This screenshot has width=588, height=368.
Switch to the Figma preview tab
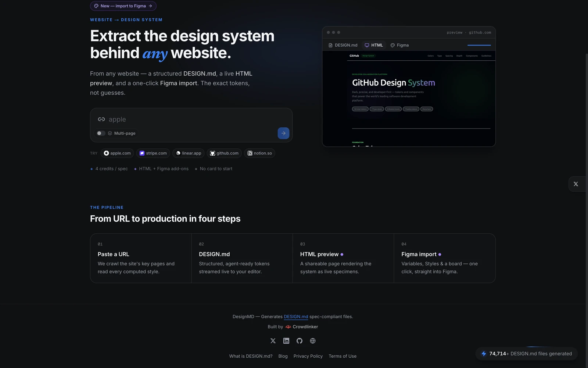(399, 45)
